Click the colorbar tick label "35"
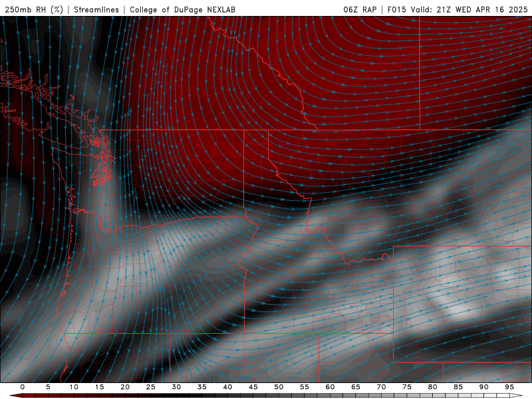Viewport: 532px width, 399px height. 202,387
